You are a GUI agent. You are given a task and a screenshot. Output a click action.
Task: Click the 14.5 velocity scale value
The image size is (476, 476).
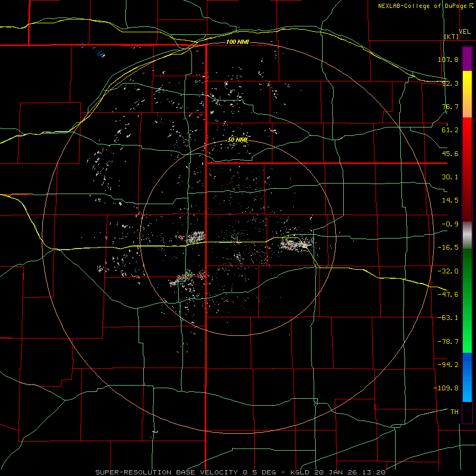(x=450, y=200)
